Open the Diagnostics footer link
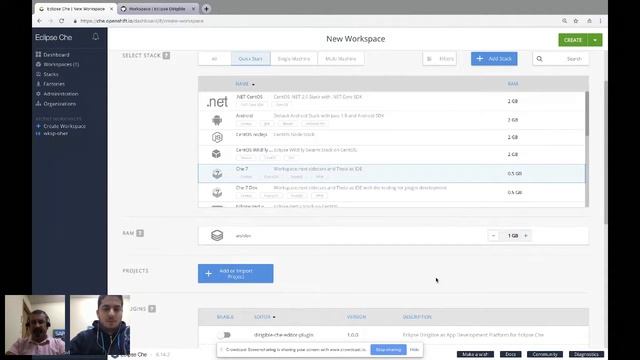 click(586, 354)
